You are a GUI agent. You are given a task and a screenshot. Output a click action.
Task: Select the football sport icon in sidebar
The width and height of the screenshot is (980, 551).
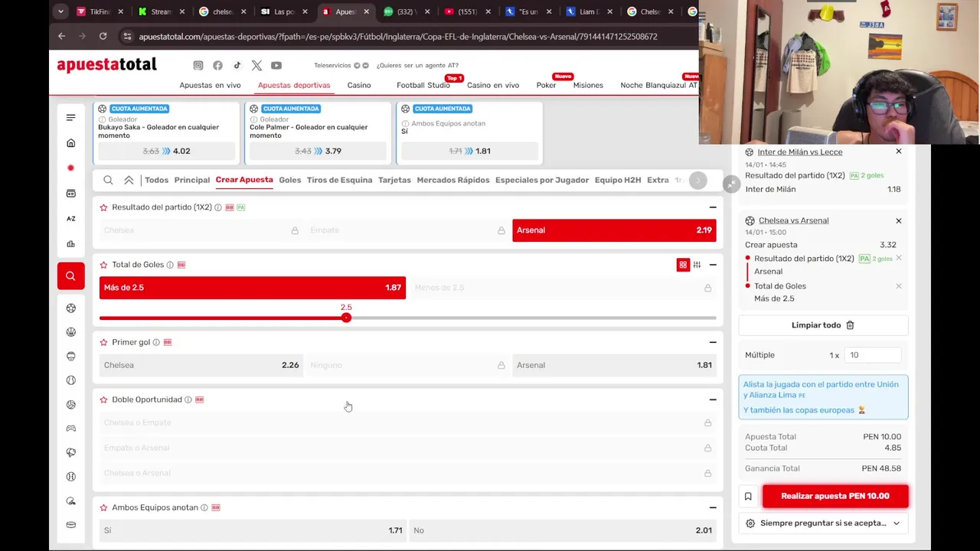[x=70, y=308]
